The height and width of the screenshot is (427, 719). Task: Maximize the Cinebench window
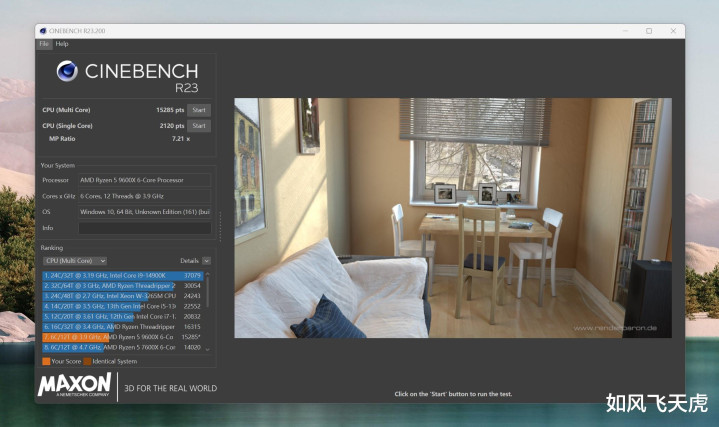(x=649, y=31)
